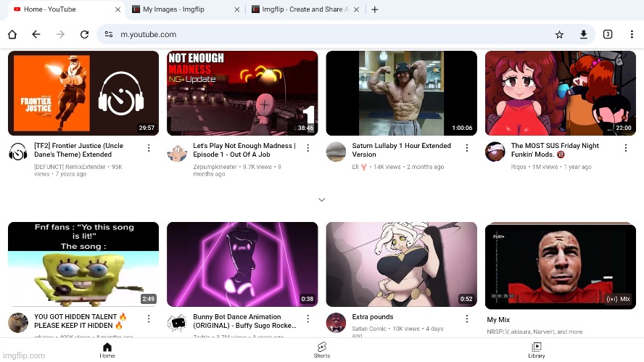Expand the section with the down chevron
Viewport: 644px width, 362px height.
(322, 199)
